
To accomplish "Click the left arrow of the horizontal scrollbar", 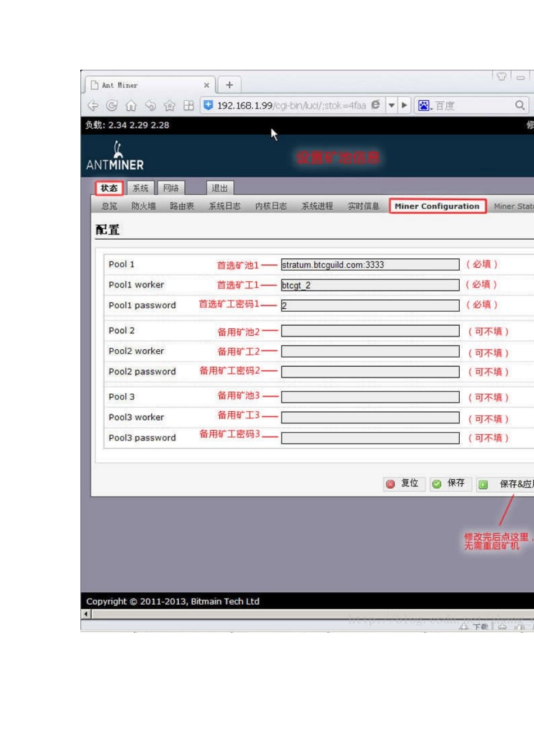I will 86,614.
